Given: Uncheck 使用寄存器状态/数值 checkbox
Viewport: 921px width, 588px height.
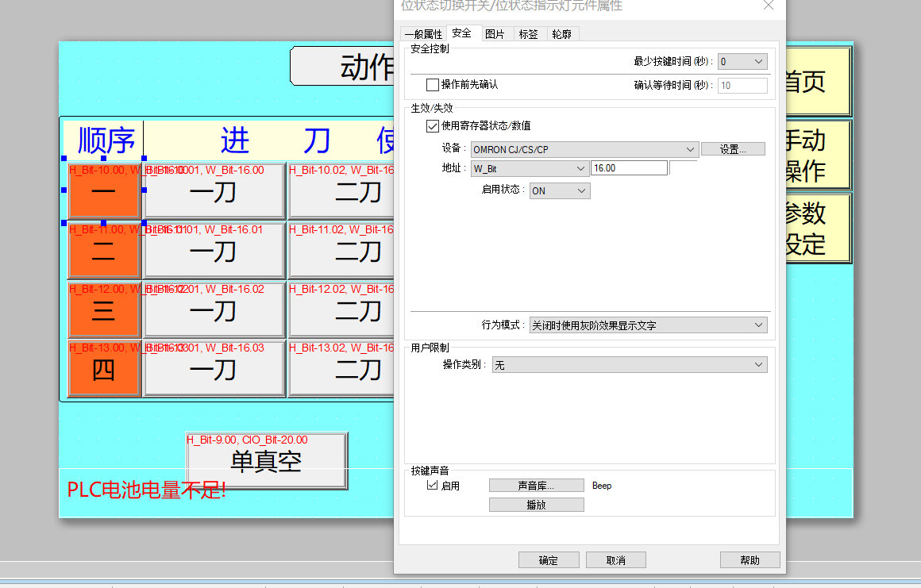Looking at the screenshot, I should pos(433,125).
